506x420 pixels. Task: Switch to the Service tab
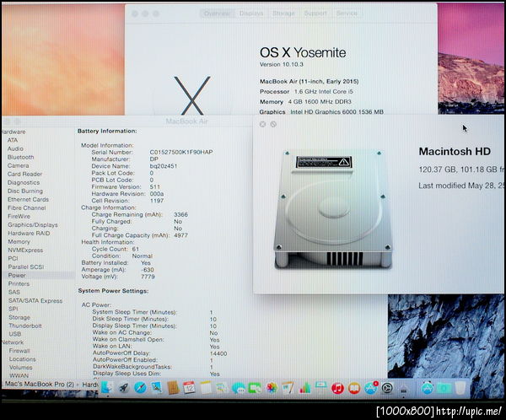[x=347, y=13]
